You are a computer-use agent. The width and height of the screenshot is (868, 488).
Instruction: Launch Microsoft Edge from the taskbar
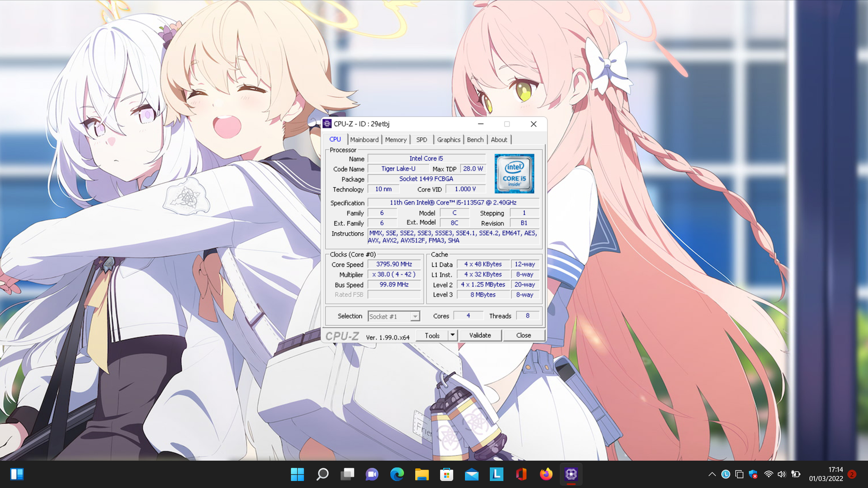pyautogui.click(x=397, y=474)
